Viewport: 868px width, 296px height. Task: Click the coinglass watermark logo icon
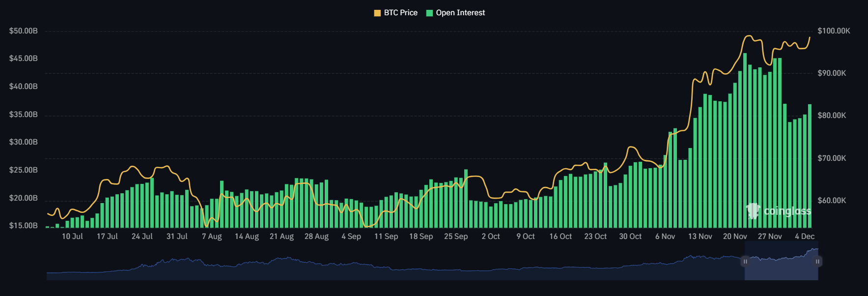click(753, 210)
